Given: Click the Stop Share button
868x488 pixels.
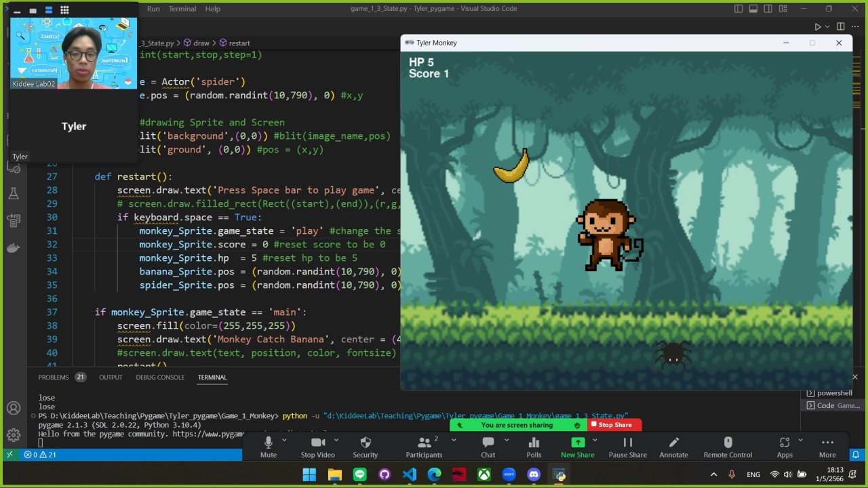Looking at the screenshot, I should point(614,425).
